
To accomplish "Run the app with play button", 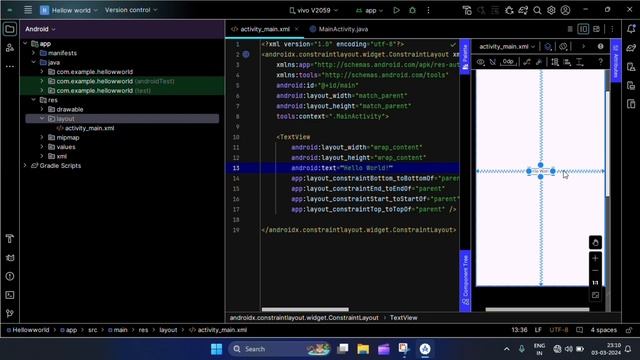I will [396, 10].
